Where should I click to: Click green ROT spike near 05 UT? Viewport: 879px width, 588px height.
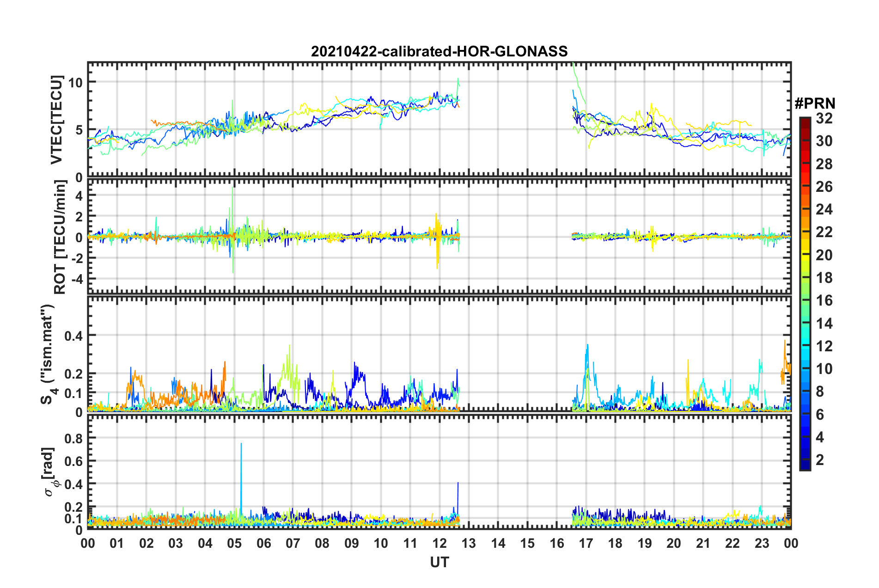click(x=233, y=230)
